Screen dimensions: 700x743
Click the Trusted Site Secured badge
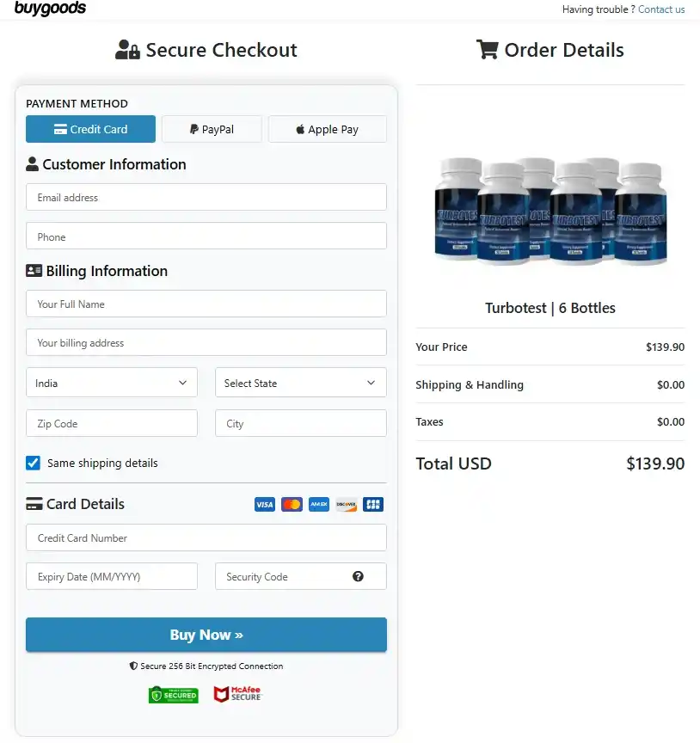click(x=173, y=694)
